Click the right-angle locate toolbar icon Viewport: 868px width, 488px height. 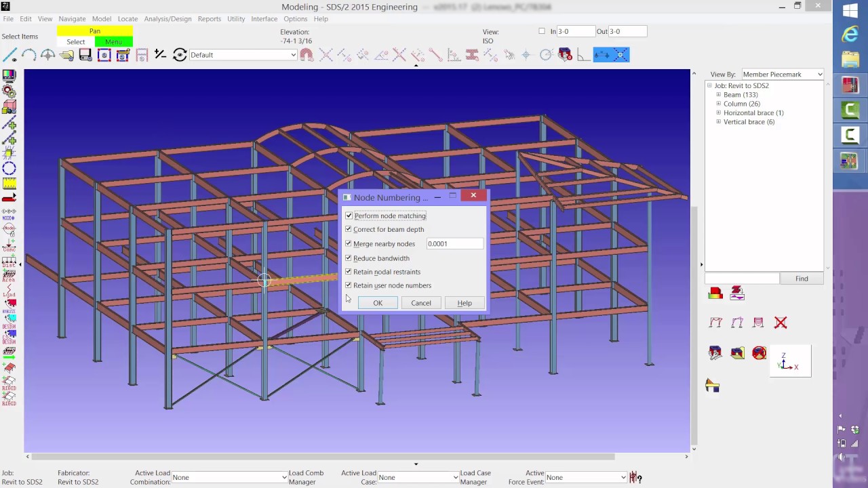(584, 55)
